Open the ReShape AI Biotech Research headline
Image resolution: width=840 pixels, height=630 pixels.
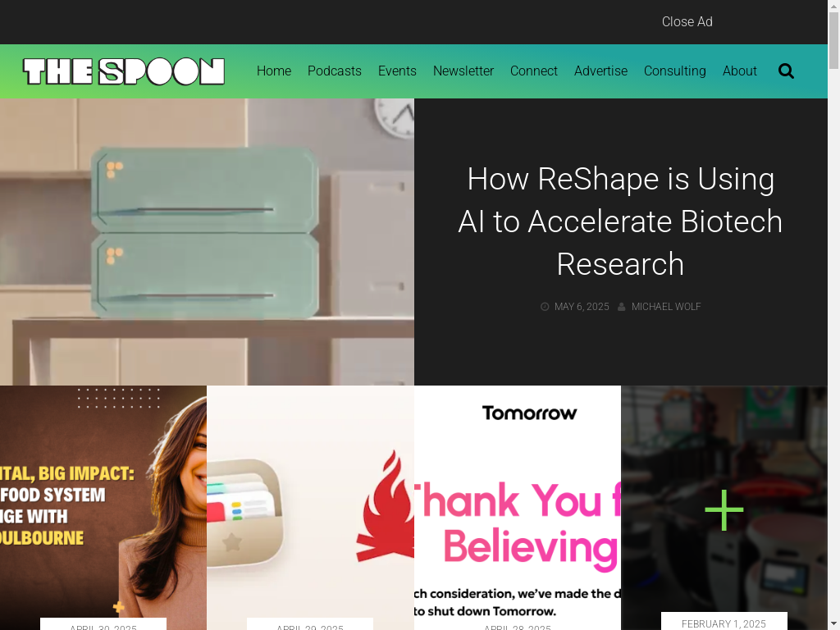point(620,221)
